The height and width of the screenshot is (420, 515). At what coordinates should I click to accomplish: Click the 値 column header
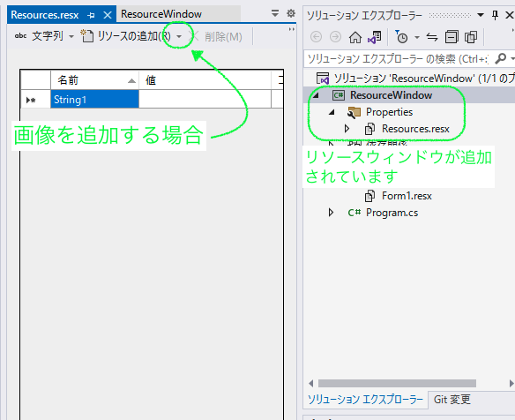[205, 80]
